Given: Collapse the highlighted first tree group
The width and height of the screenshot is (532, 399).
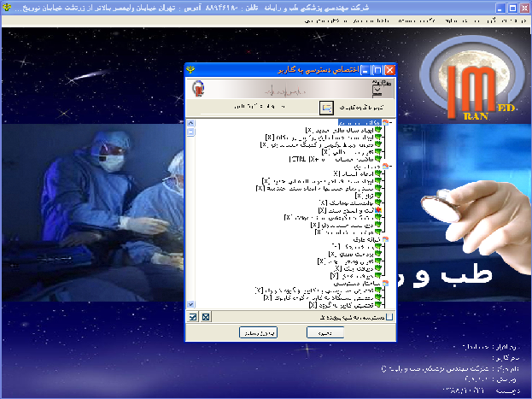Looking at the screenshot, I should click(391, 122).
